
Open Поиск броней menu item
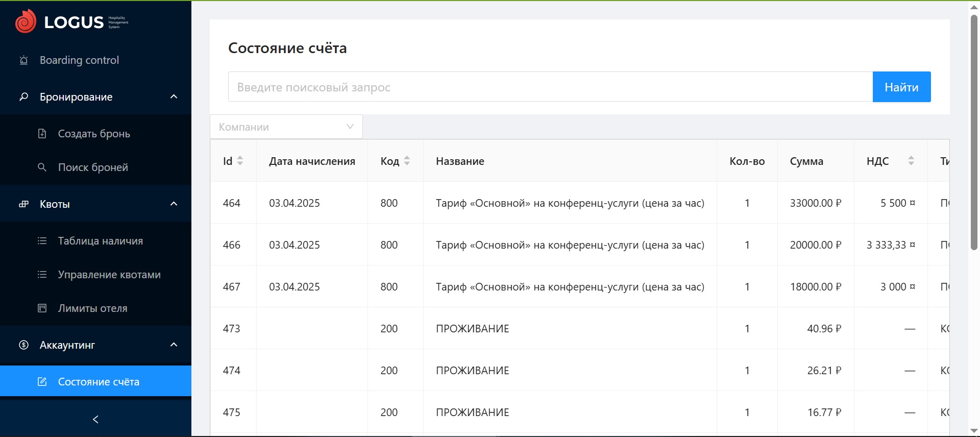(x=93, y=167)
